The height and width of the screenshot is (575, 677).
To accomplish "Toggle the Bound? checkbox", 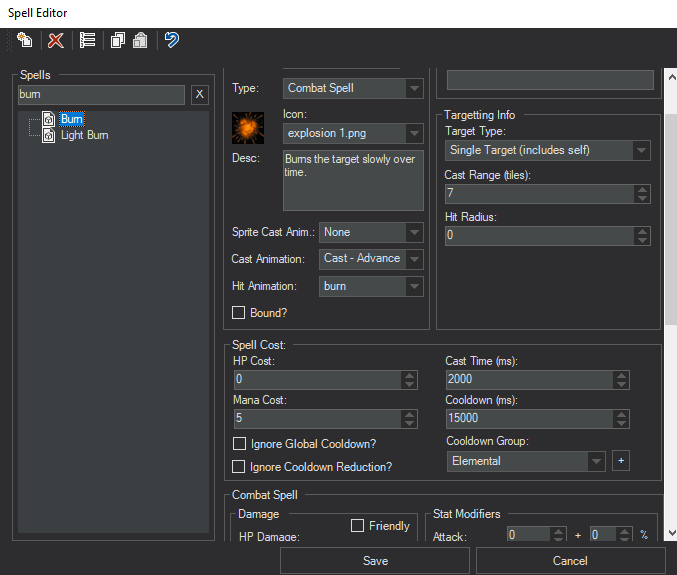I will (x=238, y=313).
